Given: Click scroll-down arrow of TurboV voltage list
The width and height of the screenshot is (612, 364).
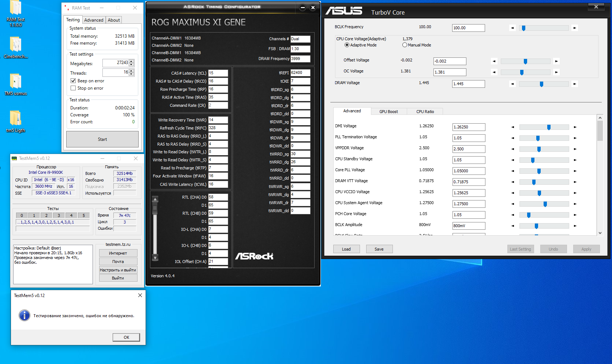Looking at the screenshot, I should [x=600, y=233].
